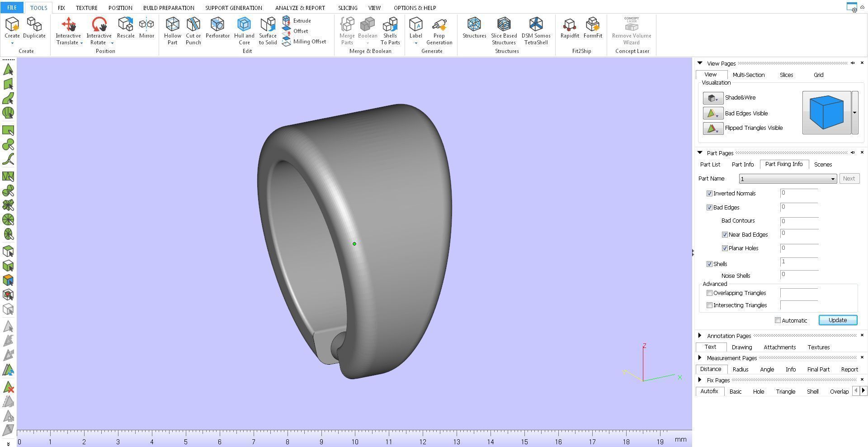Image resolution: width=868 pixels, height=447 pixels.
Task: Select the Radius measurement tab
Action: tap(741, 370)
